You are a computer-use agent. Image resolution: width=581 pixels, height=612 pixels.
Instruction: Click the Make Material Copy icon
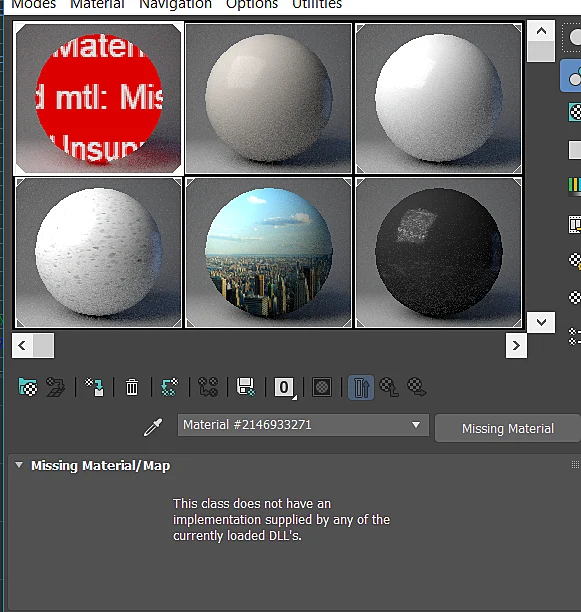(x=170, y=387)
